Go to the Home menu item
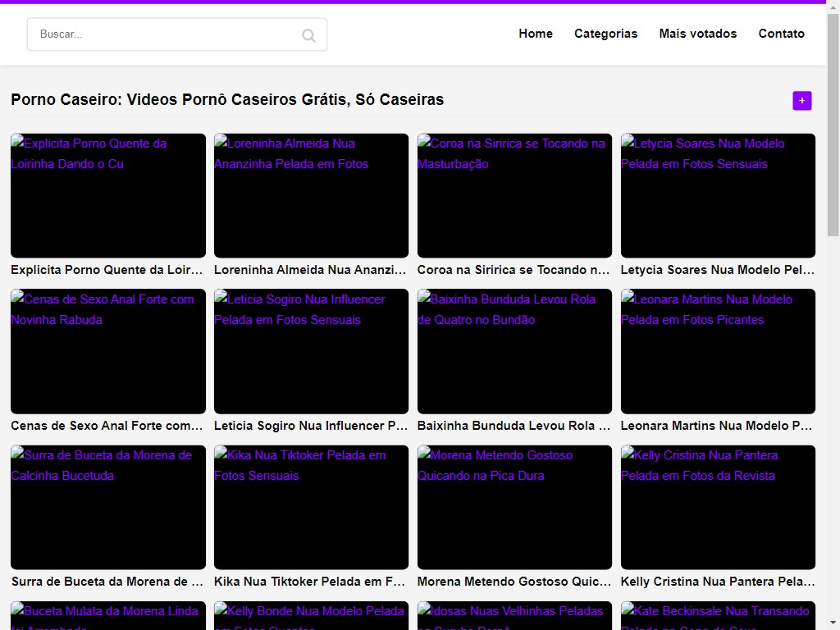This screenshot has height=630, width=840. tap(535, 34)
